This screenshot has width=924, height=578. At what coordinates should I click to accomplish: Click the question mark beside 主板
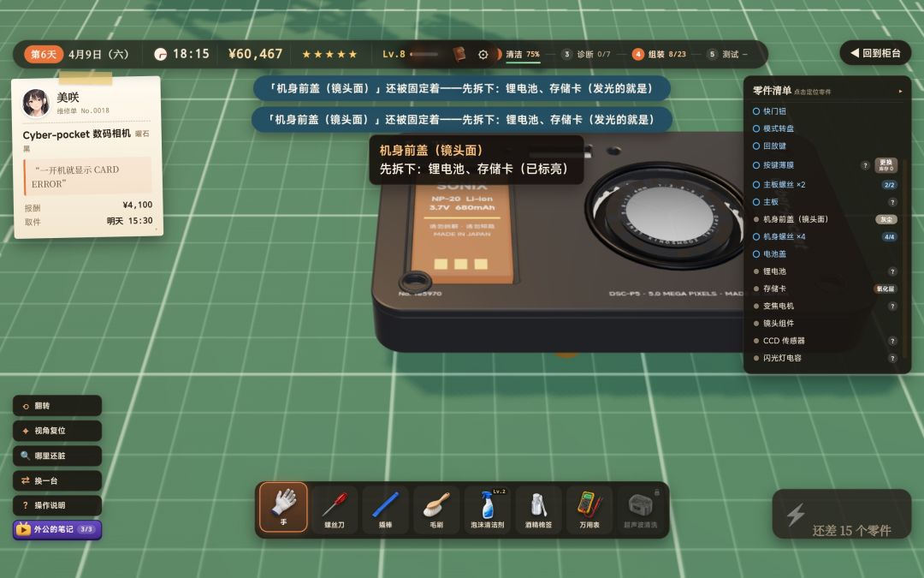[x=892, y=202]
